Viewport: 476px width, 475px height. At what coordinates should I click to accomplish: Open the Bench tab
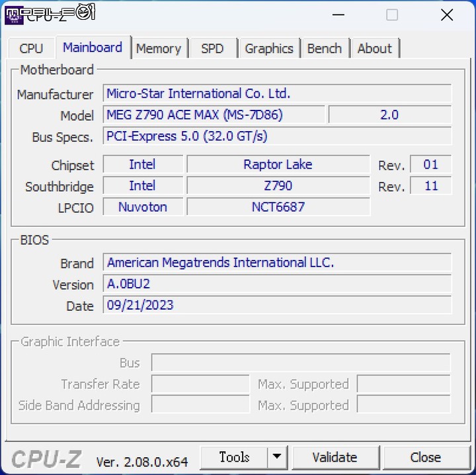[x=325, y=48]
